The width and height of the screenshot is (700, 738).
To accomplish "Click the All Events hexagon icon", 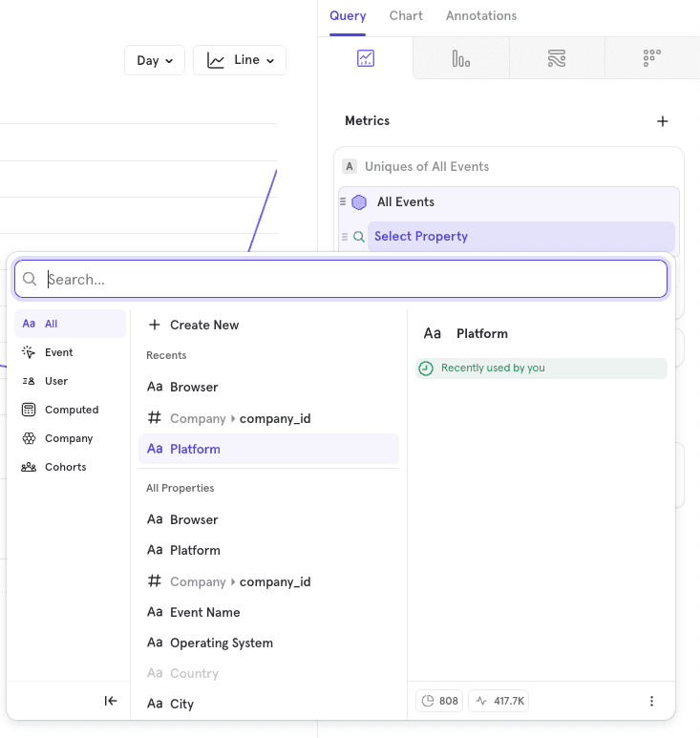I will click(x=359, y=202).
